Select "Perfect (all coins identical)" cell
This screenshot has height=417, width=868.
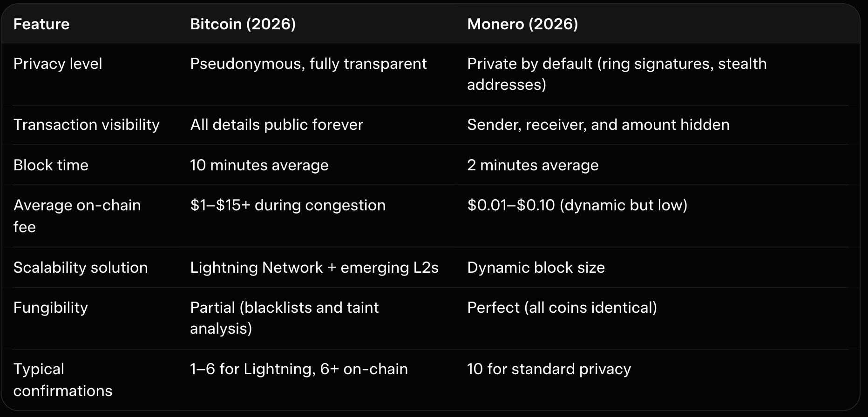[x=562, y=308]
